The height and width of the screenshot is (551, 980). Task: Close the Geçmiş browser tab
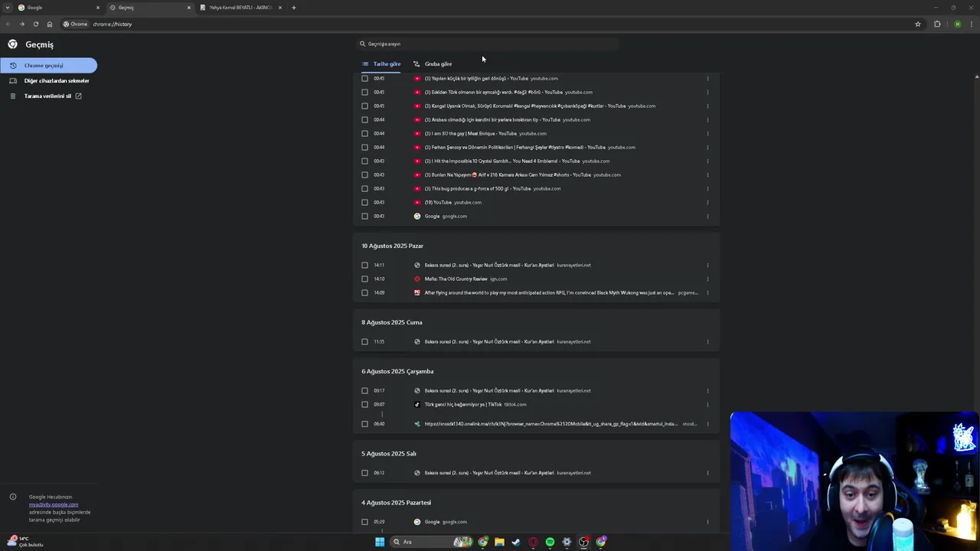pyautogui.click(x=189, y=8)
